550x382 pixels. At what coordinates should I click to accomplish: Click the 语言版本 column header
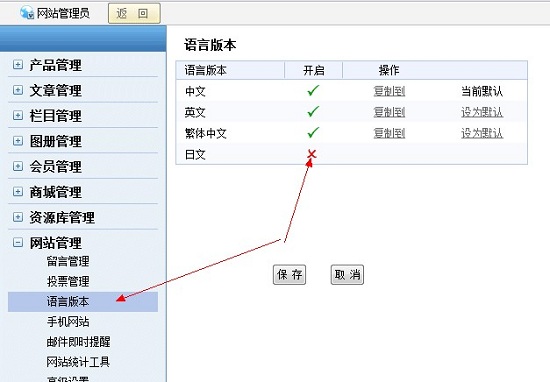click(x=206, y=71)
